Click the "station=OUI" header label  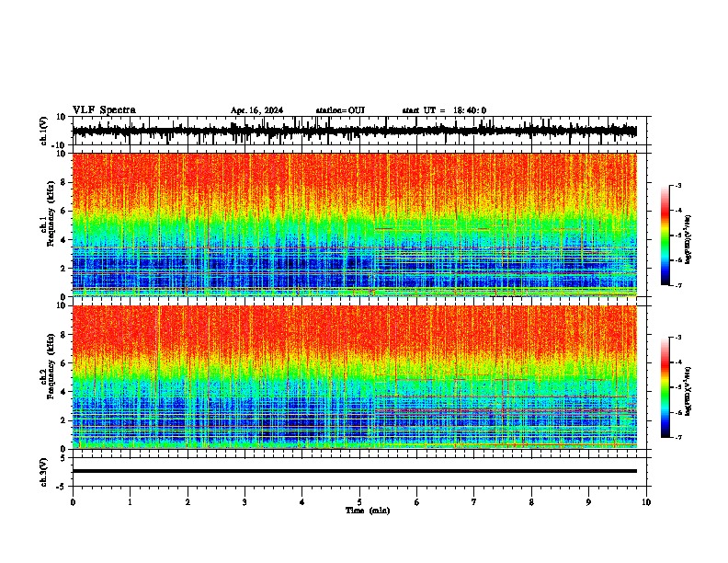click(x=340, y=110)
